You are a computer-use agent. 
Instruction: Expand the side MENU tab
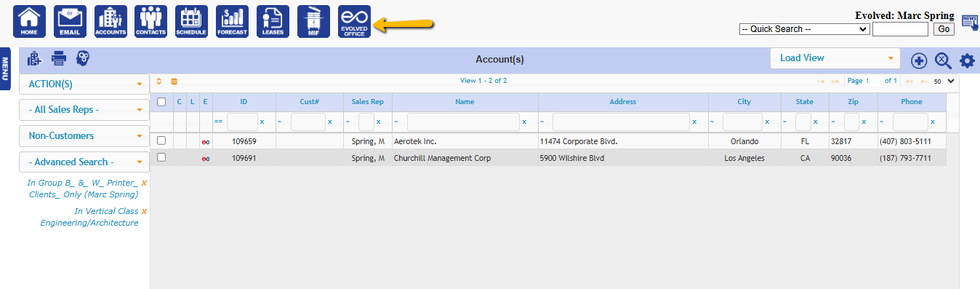(5, 70)
